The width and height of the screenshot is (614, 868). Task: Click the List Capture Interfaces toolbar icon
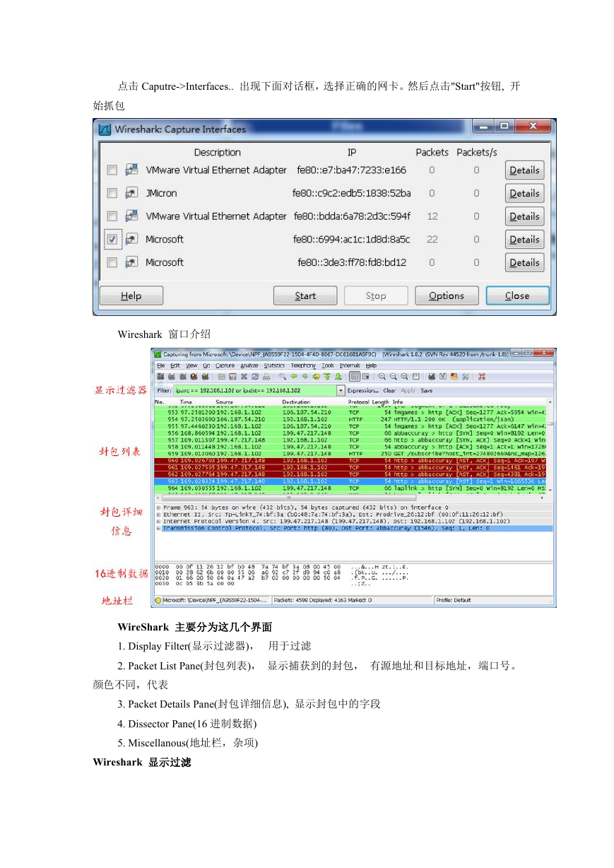[x=160, y=377]
